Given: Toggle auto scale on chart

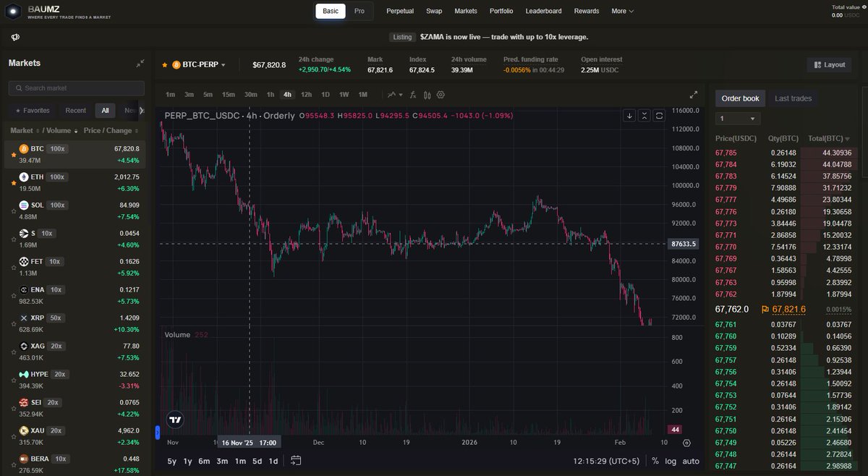Looking at the screenshot, I should pyautogui.click(x=692, y=461).
